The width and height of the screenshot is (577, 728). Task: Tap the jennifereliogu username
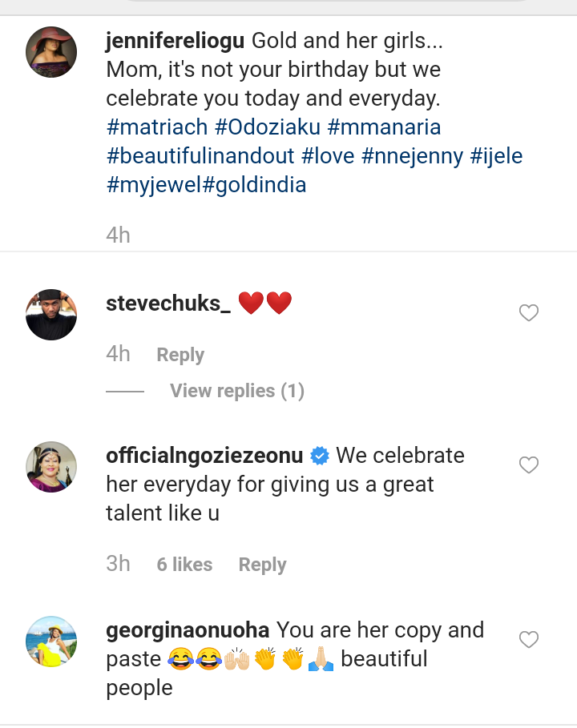pyautogui.click(x=176, y=41)
